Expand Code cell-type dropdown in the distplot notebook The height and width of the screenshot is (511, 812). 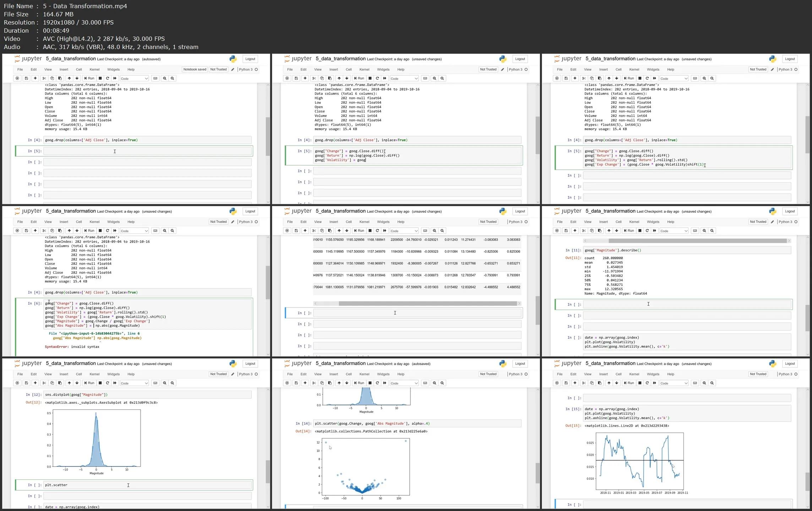tap(134, 383)
